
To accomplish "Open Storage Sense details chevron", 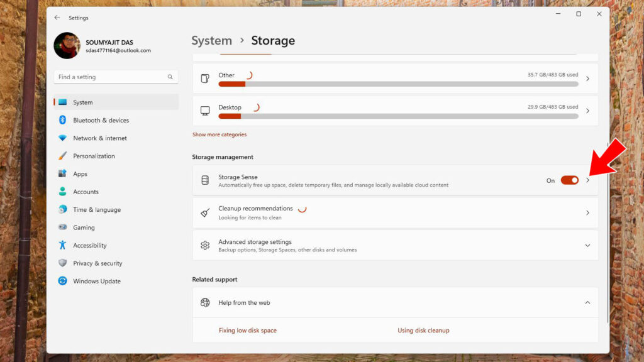I will (588, 180).
